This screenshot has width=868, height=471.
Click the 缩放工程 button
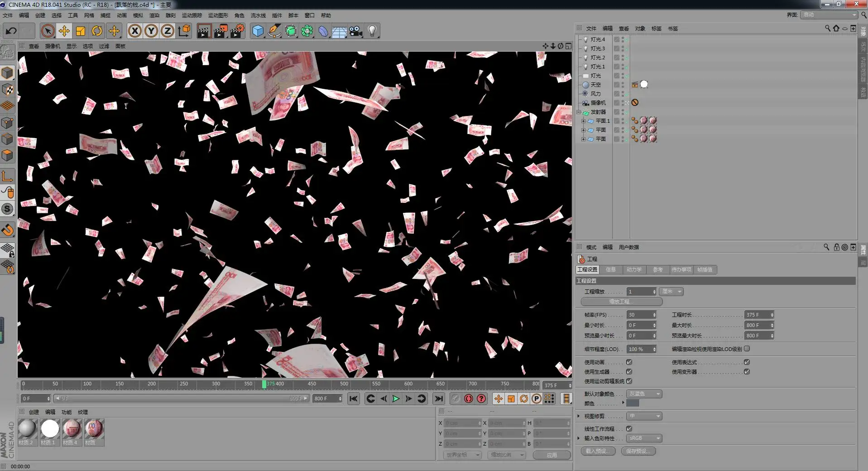pyautogui.click(x=622, y=302)
